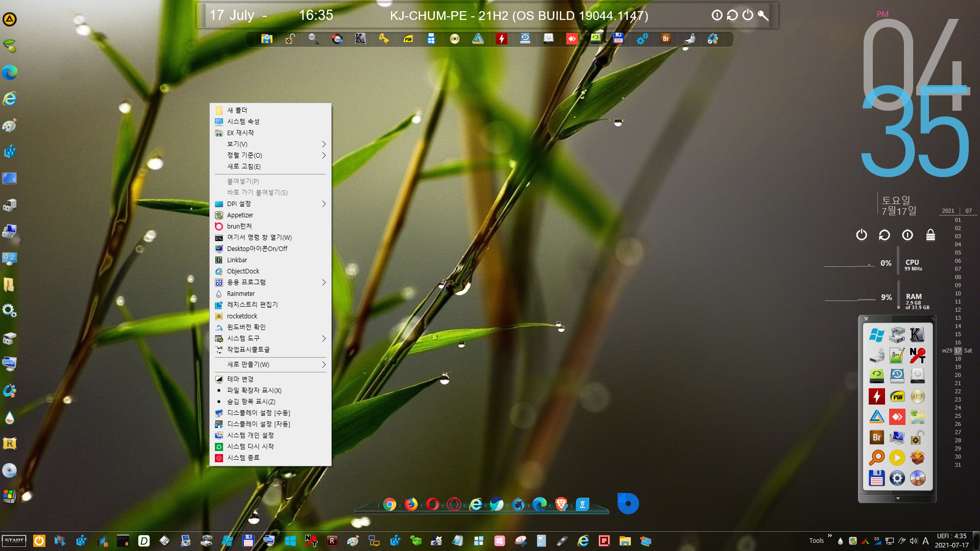The image size is (980, 551).
Task: Launch Microsoft Edge from the left sidebar
Action: pos(10,72)
